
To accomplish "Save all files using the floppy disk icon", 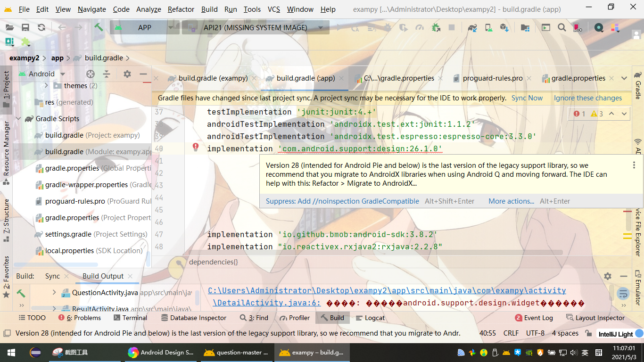I will (x=25, y=28).
